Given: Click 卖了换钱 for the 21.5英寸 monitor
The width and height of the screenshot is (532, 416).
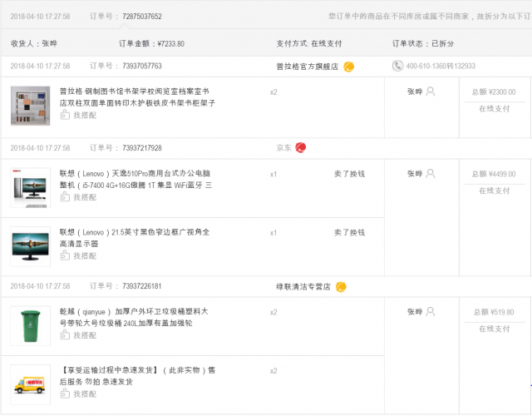Looking at the screenshot, I should pyautogui.click(x=349, y=233).
